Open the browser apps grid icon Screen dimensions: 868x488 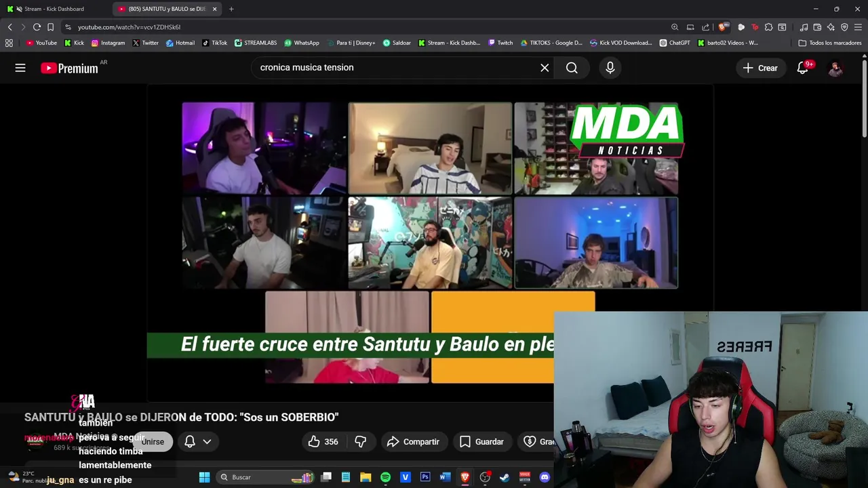(9, 43)
